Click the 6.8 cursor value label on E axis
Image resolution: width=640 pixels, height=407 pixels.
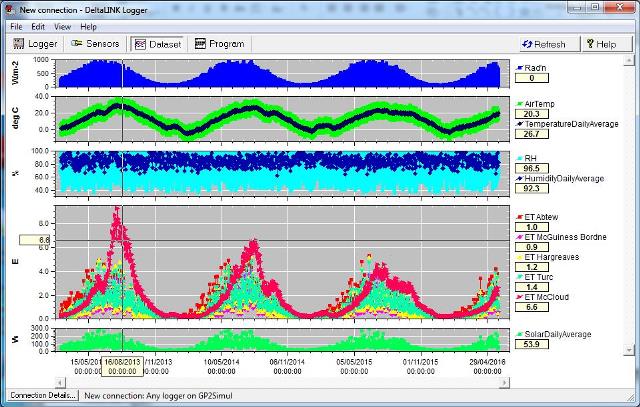tap(37, 240)
